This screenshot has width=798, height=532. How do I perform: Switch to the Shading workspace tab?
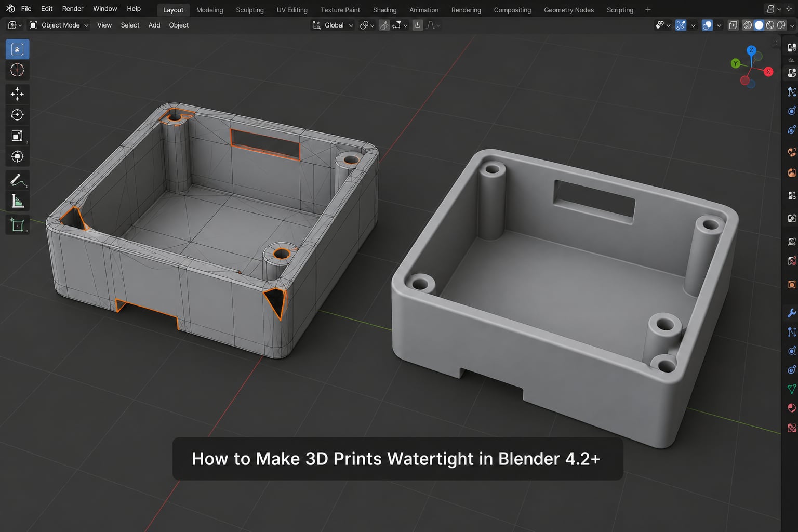pos(384,10)
